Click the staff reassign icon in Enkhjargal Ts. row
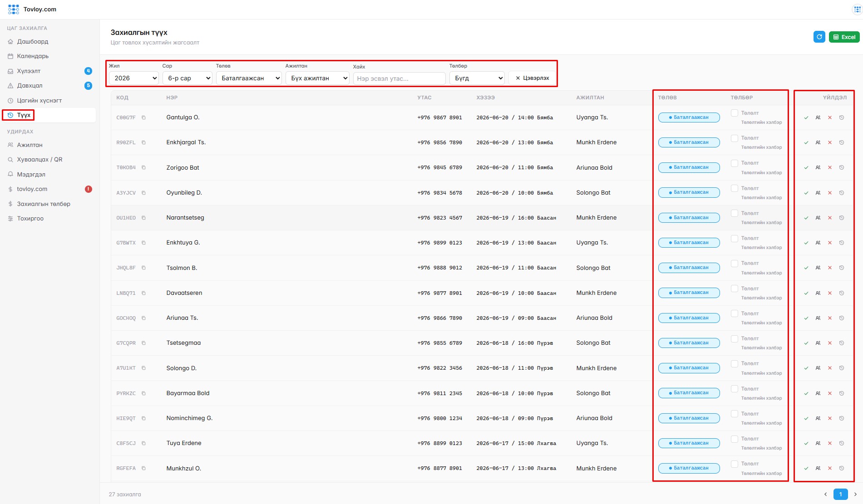863x504 pixels. tap(818, 142)
